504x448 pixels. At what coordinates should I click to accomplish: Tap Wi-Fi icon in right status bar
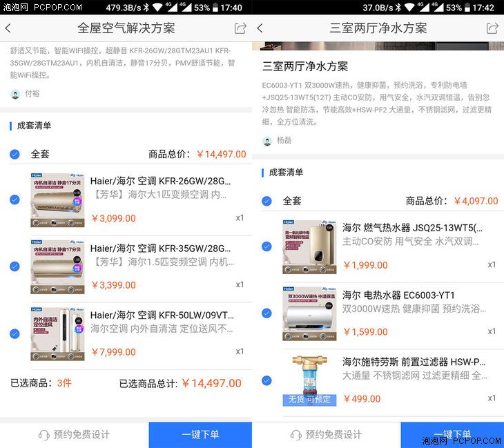409,7
